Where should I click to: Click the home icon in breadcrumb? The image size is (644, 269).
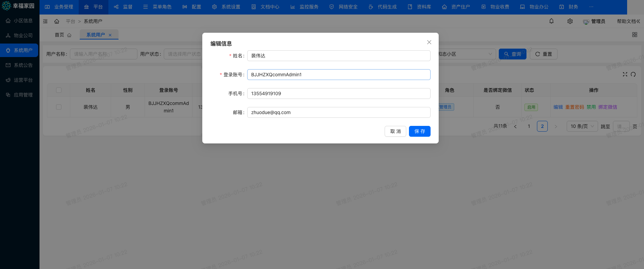(x=57, y=21)
